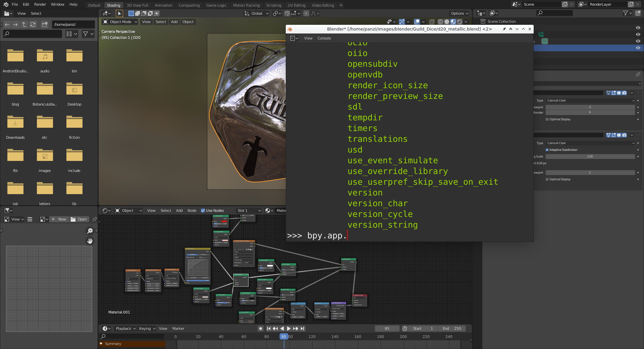Switch viewport to rendered shading
Image resolution: width=644 pixels, height=349 pixels.
point(460,22)
